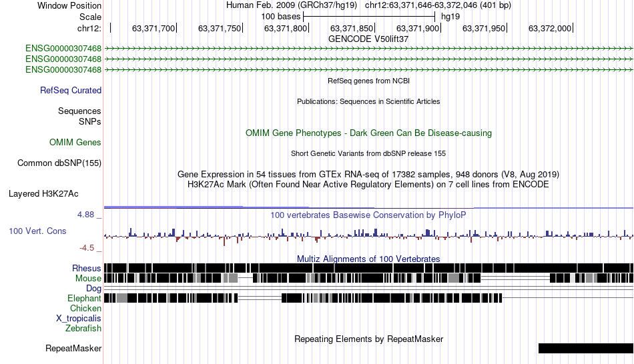634x364 pixels.
Task: Click the 100 Vert. Cons track label
Action: point(37,231)
